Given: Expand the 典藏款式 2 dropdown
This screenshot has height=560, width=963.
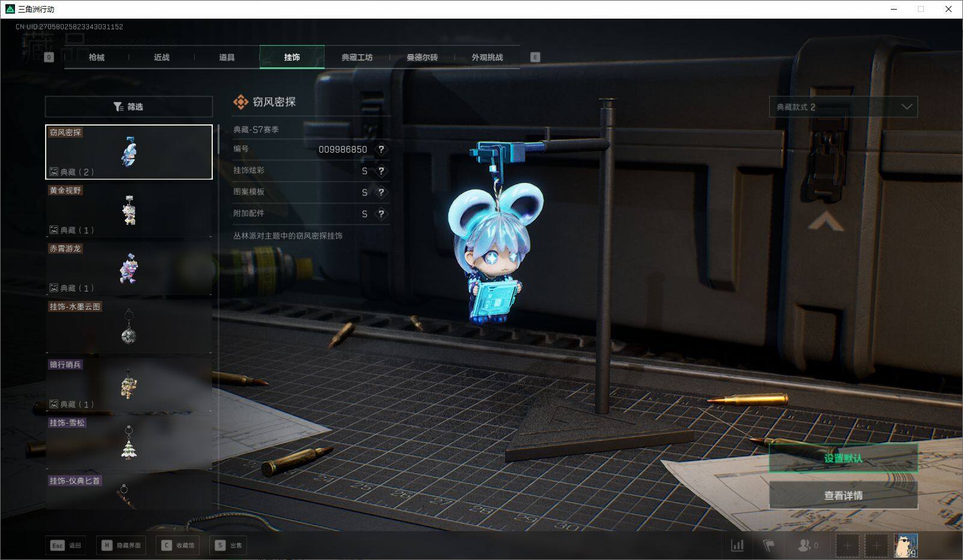Looking at the screenshot, I should point(843,107).
